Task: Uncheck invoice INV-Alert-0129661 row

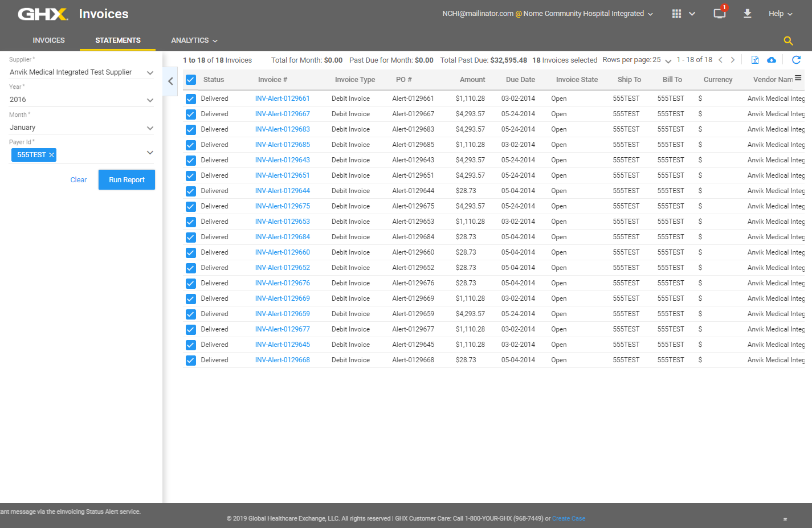Action: pos(190,98)
